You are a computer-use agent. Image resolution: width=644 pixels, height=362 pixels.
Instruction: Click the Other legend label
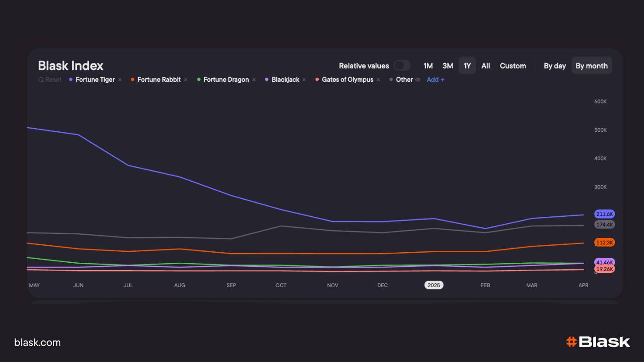coord(404,79)
